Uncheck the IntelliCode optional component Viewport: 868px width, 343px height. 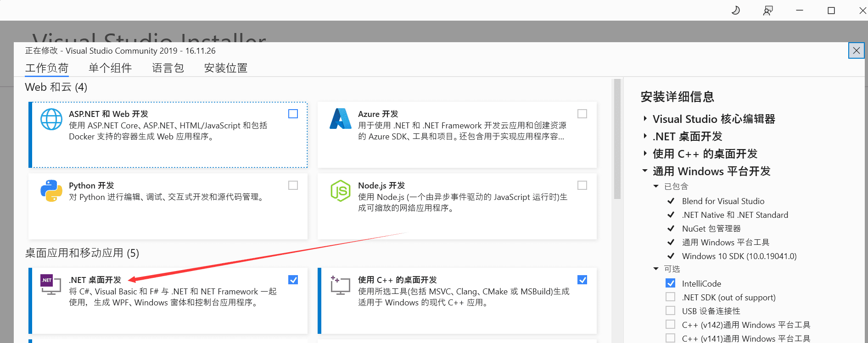click(x=671, y=283)
